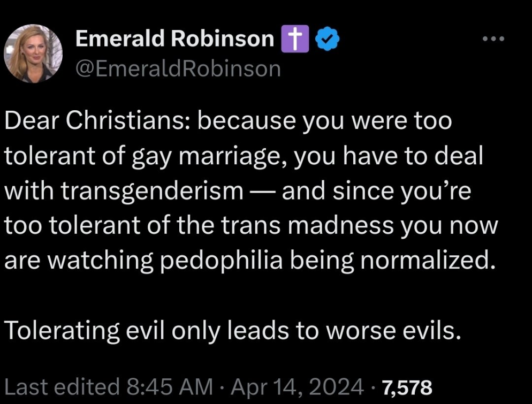Open the 7,578 view count

click(407, 387)
